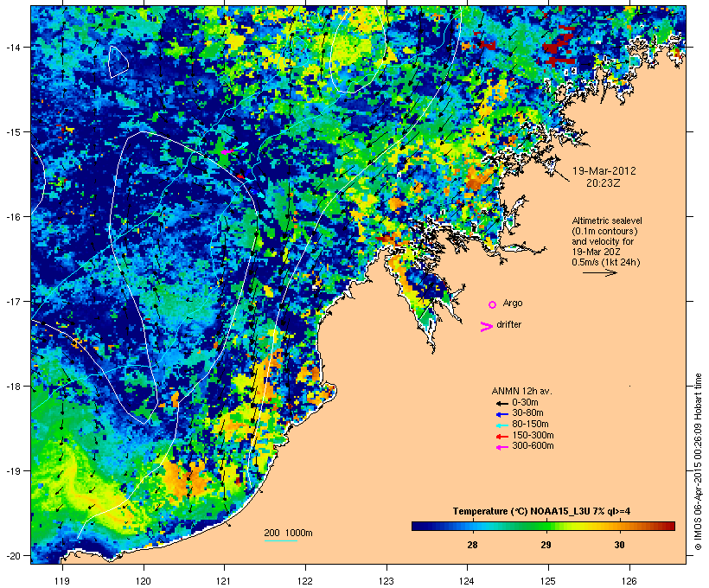Click the latitude axis label -19

(x=12, y=471)
